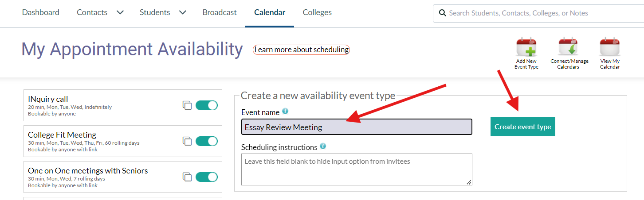
Task: Click the info icon beside Event name
Action: tap(285, 112)
